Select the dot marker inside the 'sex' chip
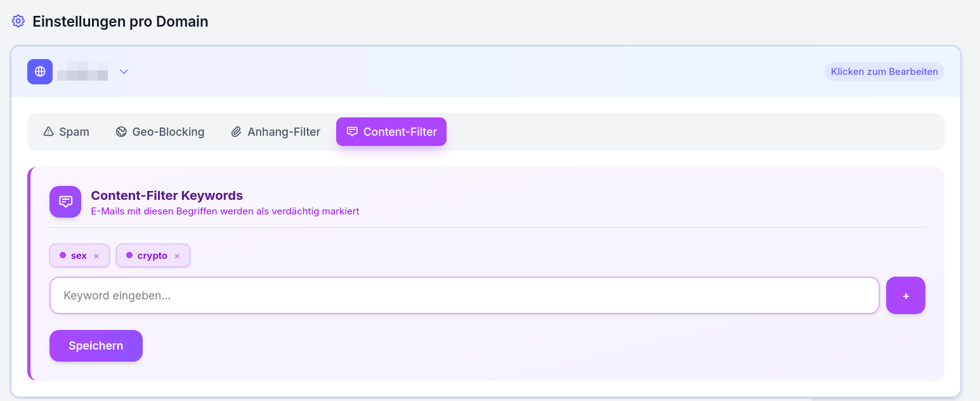This screenshot has height=401, width=980. click(x=62, y=255)
